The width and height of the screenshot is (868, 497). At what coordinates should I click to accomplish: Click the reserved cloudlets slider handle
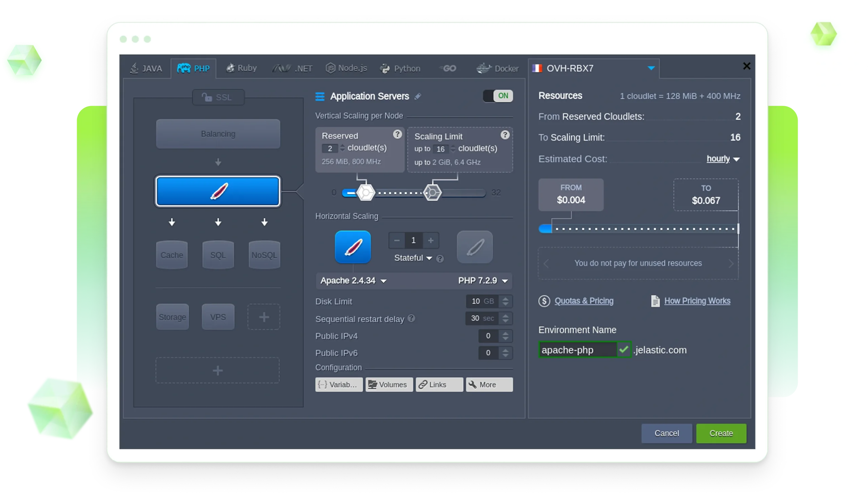click(x=366, y=193)
